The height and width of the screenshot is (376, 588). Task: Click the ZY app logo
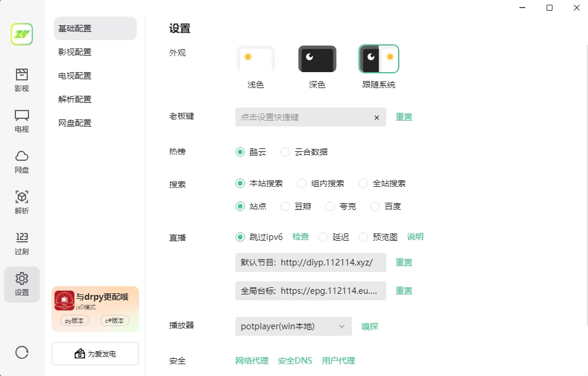coord(22,34)
